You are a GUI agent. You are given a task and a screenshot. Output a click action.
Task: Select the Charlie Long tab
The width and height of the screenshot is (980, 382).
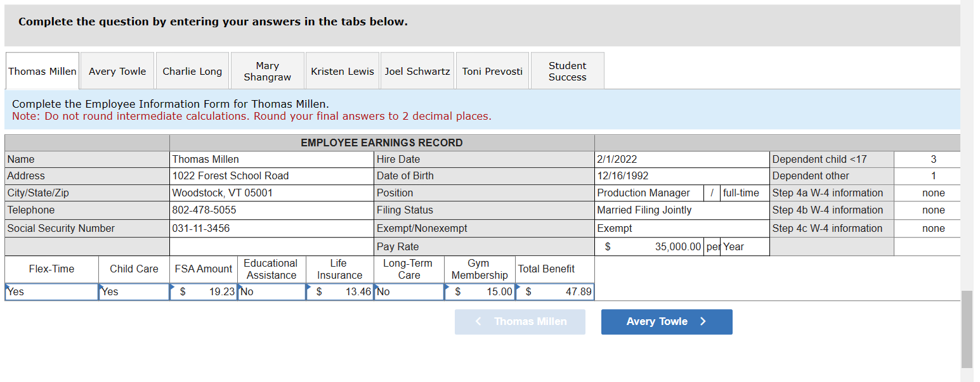[192, 71]
